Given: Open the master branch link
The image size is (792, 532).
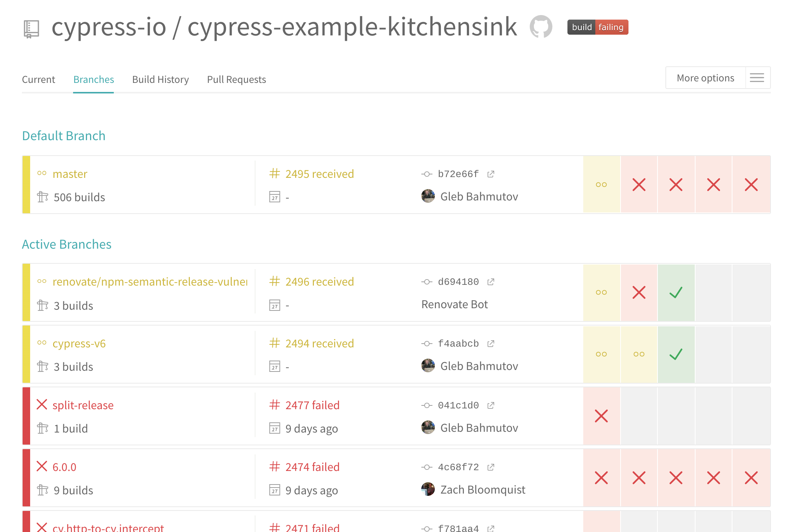Looking at the screenshot, I should (x=70, y=174).
